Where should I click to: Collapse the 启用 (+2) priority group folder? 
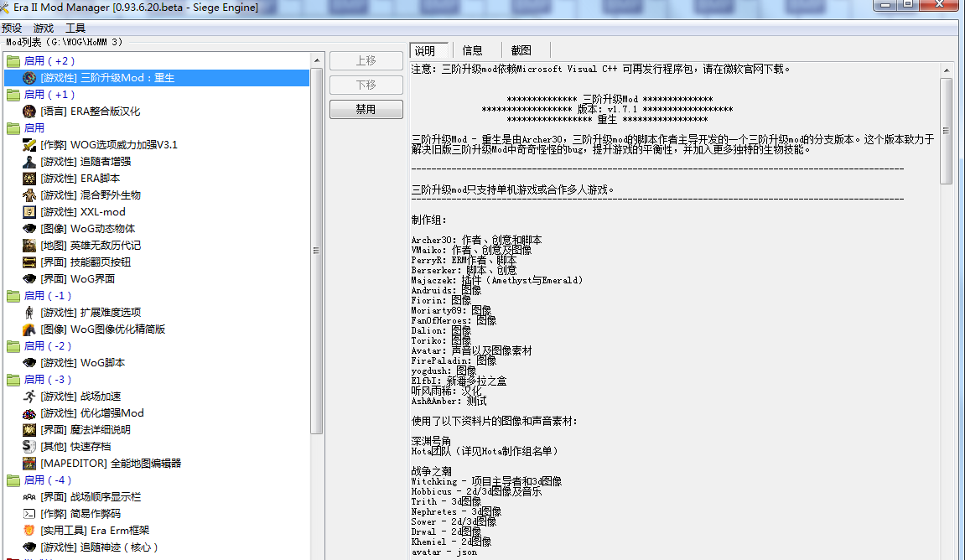coord(13,61)
